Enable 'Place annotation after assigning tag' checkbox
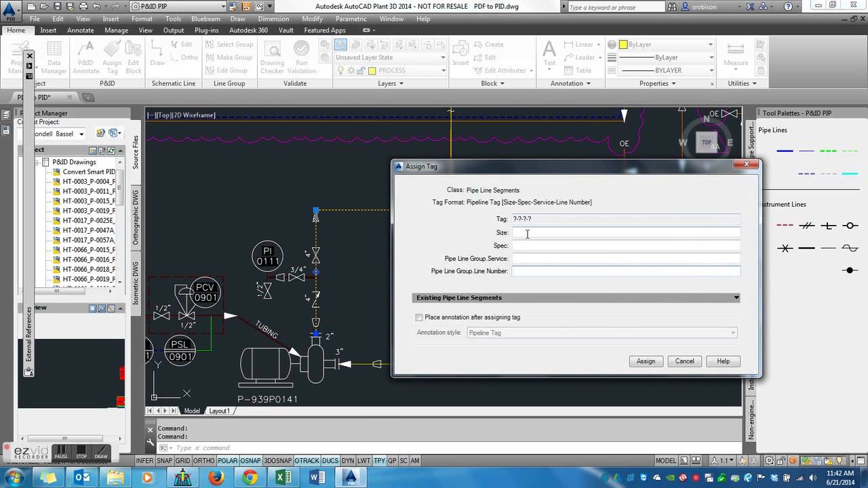This screenshot has width=868, height=488. [419, 317]
